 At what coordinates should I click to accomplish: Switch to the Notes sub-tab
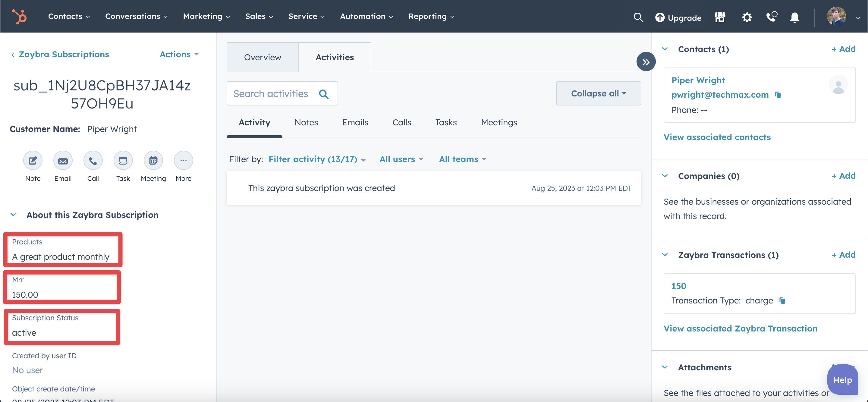(306, 123)
